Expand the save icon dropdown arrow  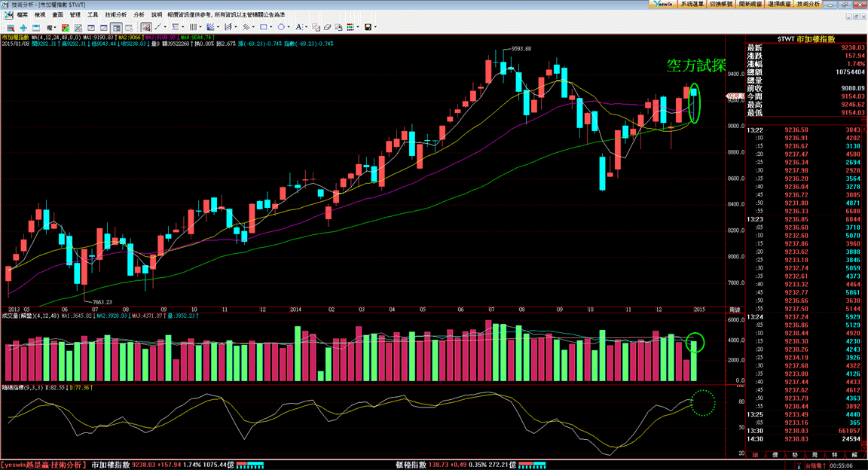(x=375, y=26)
